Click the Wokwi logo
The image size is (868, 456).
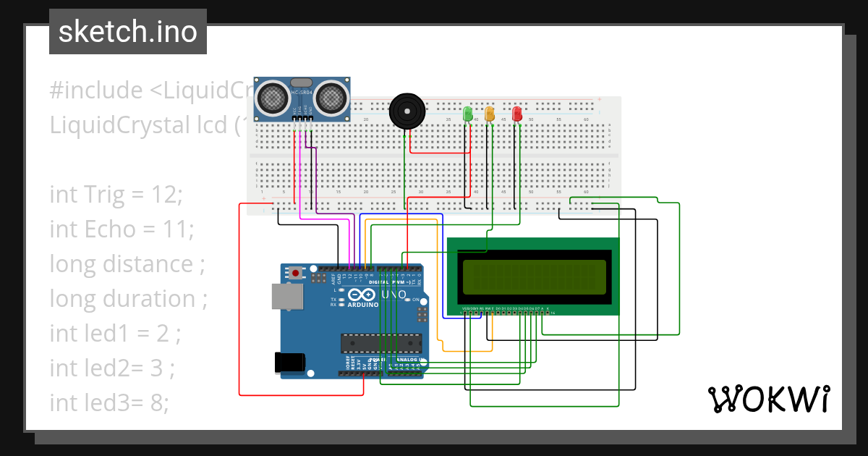tap(767, 399)
